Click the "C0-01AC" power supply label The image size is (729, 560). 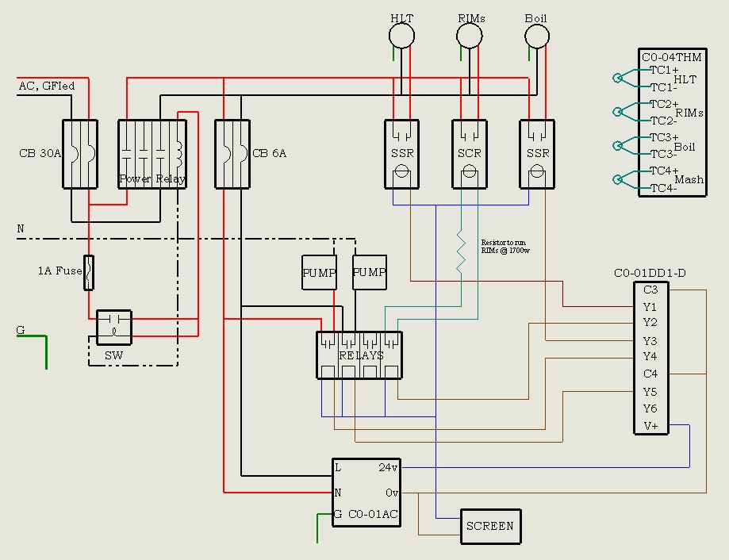[373, 514]
